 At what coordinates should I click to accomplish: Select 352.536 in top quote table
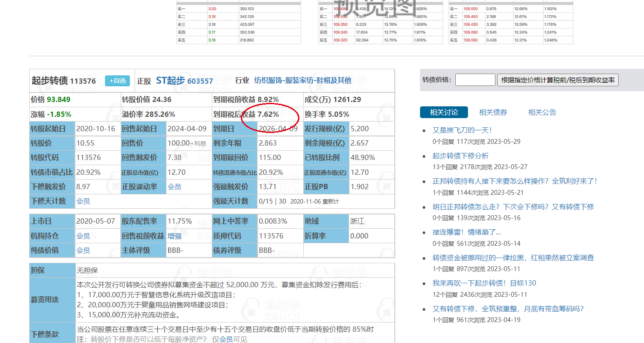point(247,32)
